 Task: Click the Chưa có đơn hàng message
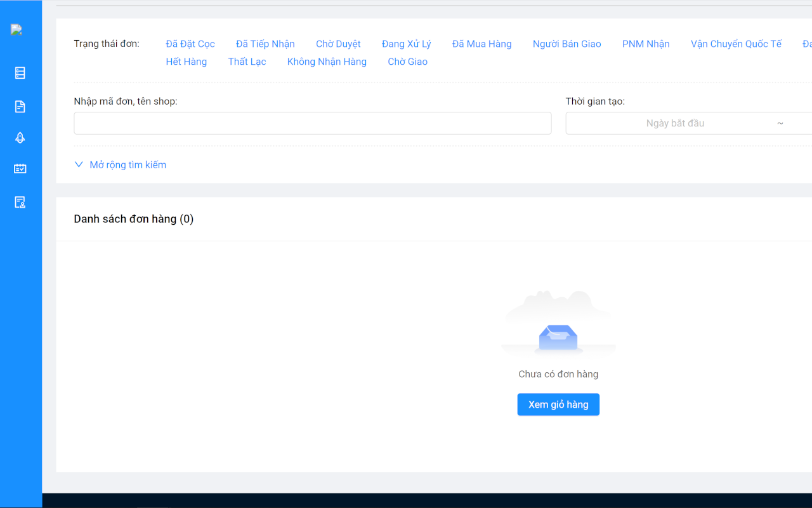pos(558,374)
